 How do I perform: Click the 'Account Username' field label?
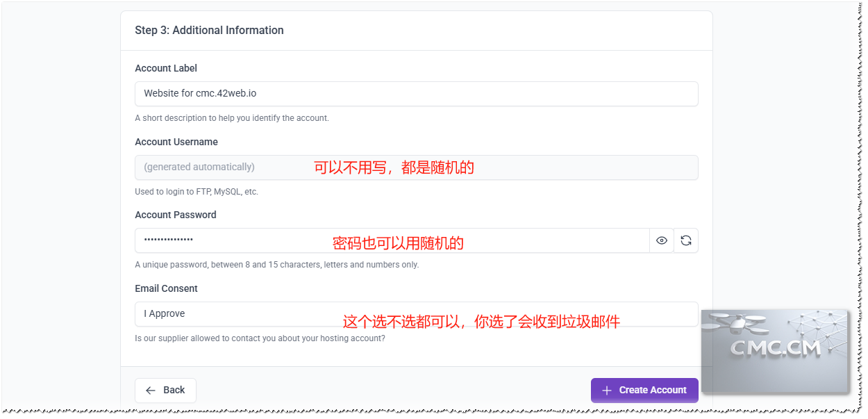click(176, 142)
